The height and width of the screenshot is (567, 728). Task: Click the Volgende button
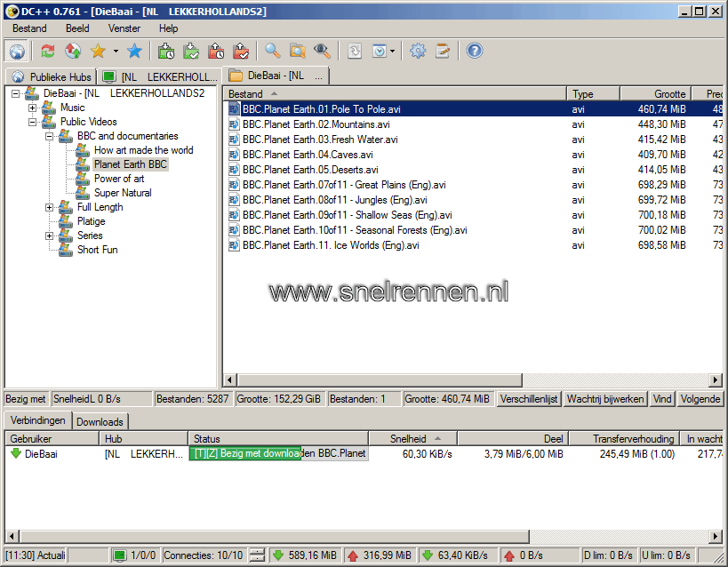700,399
